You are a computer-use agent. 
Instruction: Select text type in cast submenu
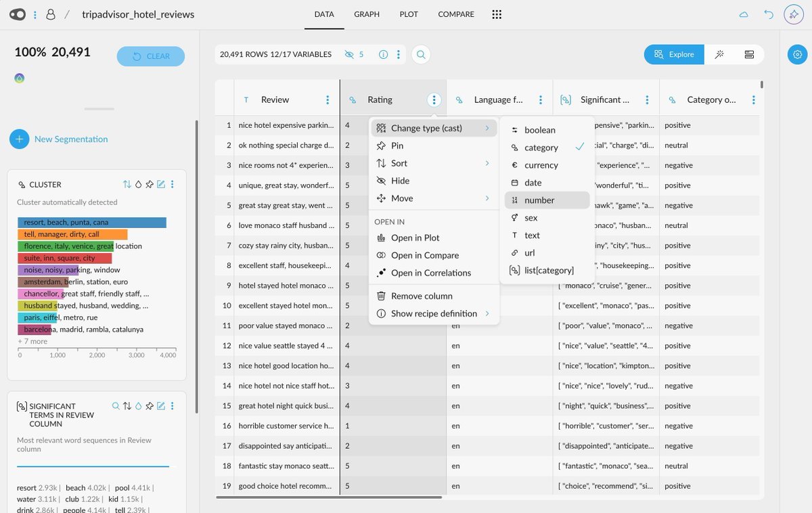click(x=547, y=236)
